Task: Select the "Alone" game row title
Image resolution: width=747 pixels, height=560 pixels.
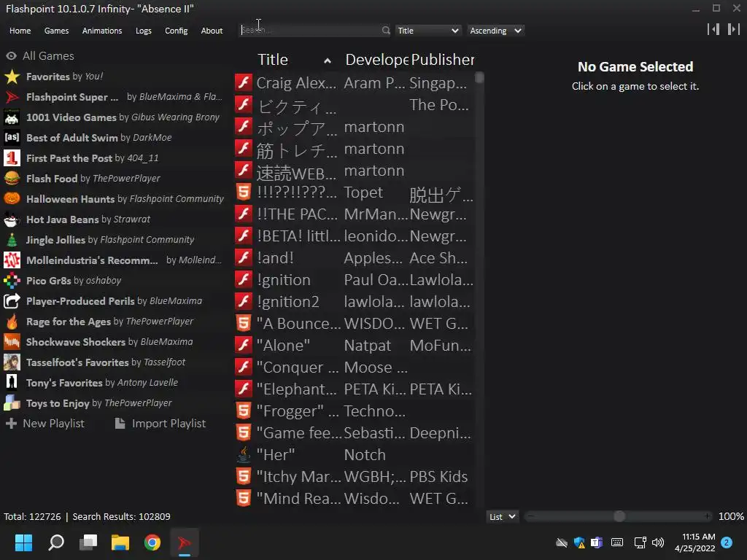Action: tap(284, 345)
